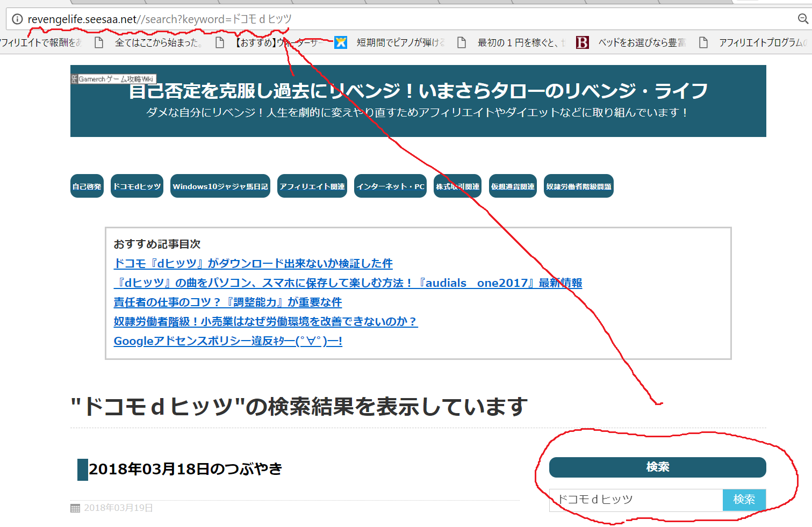The image size is (812, 527).
Task: Click the light blue '検索' submit button
Action: tap(744, 500)
